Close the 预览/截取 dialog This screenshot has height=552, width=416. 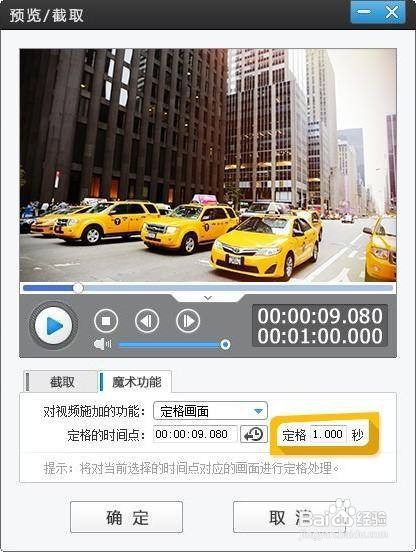pyautogui.click(x=391, y=12)
